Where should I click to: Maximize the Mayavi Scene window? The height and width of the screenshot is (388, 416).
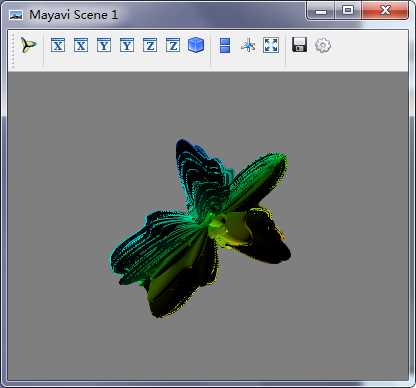348,10
